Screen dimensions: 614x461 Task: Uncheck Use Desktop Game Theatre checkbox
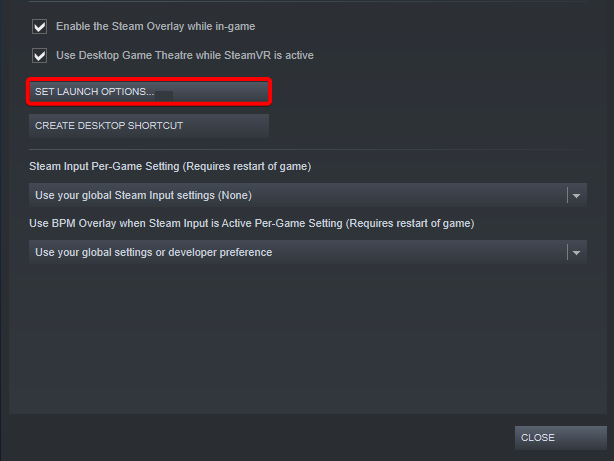coord(40,56)
